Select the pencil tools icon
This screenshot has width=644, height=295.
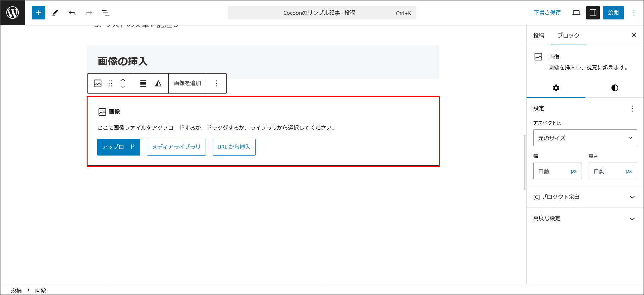(x=55, y=13)
